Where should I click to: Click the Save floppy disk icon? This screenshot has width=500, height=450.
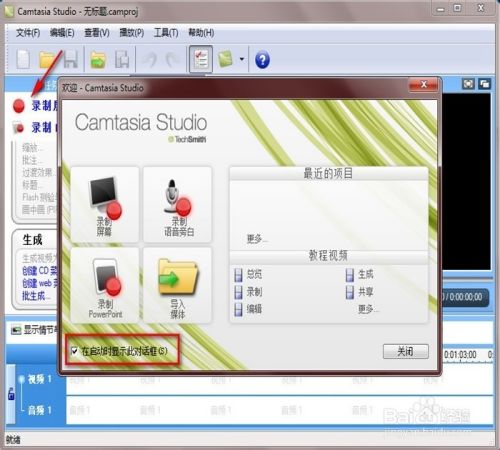tap(70, 60)
